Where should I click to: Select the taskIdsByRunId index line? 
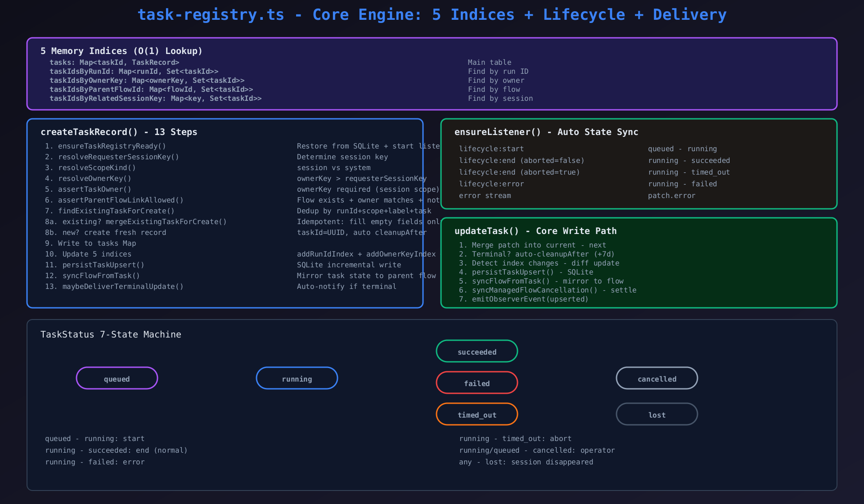[x=134, y=72]
